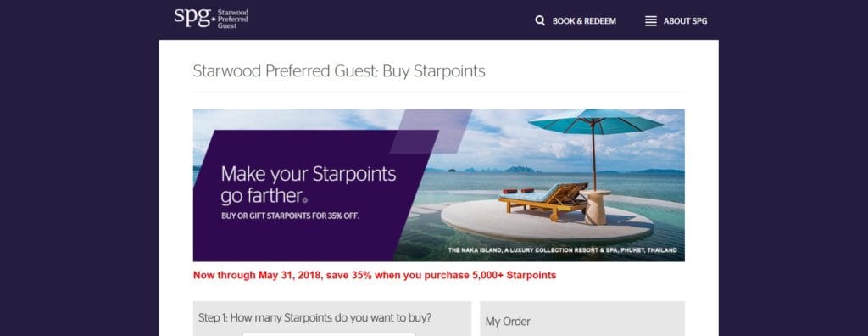Click the search magnifier icon
The width and height of the screenshot is (868, 336).
point(540,21)
